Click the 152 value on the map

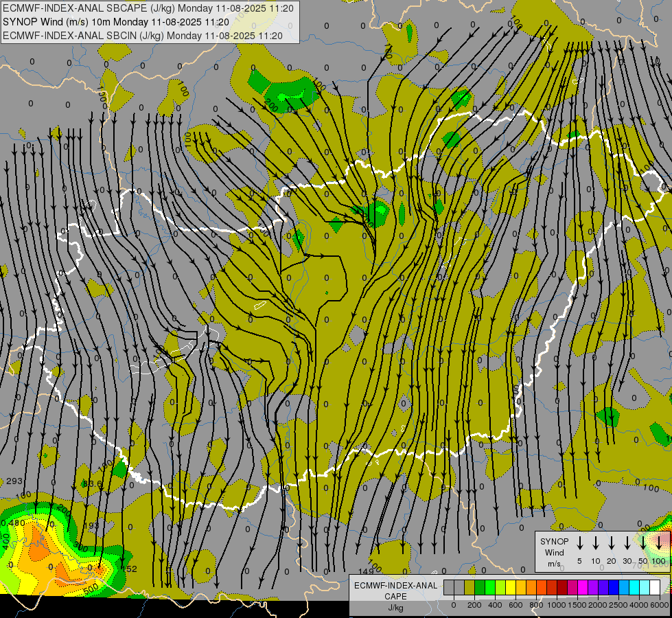(130, 569)
